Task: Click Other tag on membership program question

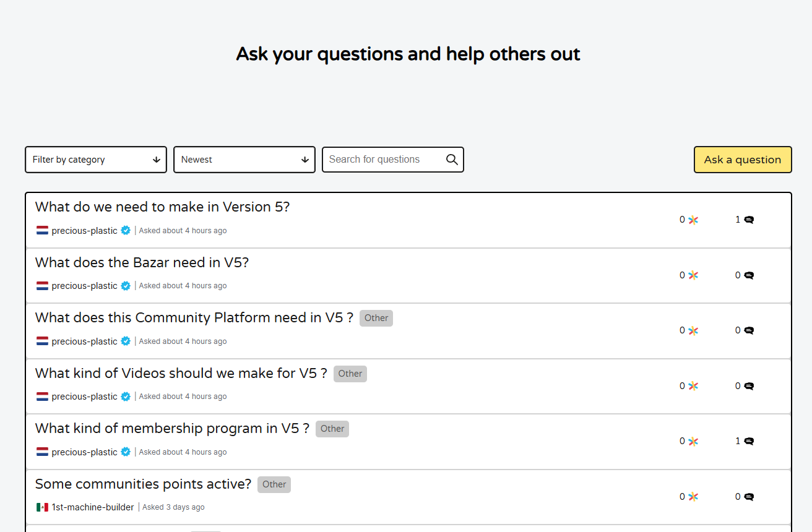Action: pos(332,429)
